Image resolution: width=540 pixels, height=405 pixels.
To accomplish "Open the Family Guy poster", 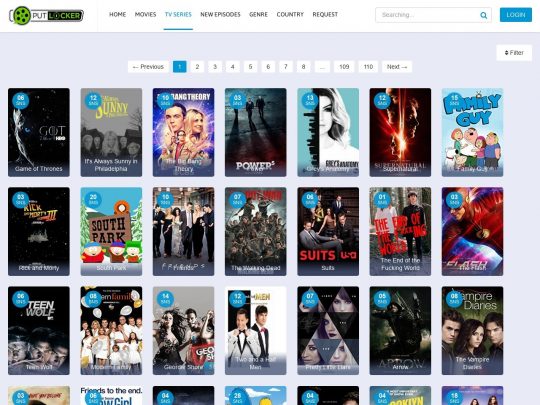I will [472, 132].
